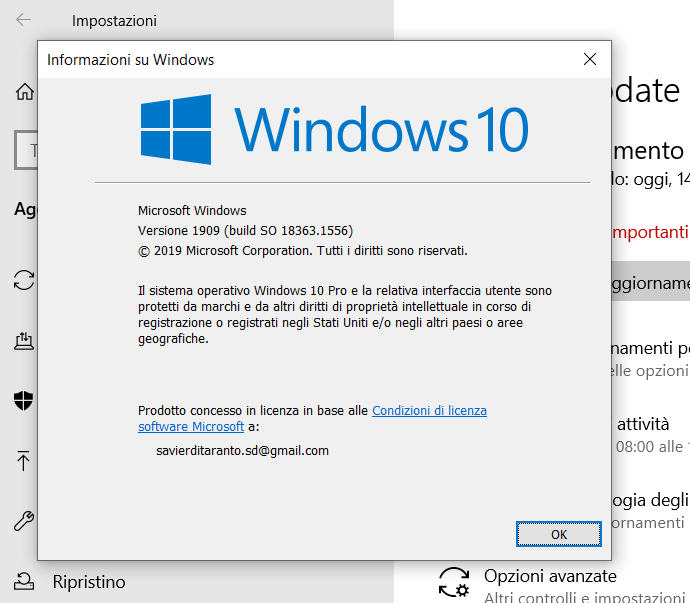The image size is (690, 603).
Task: Select the backup upward arrow icon
Action: point(23,460)
